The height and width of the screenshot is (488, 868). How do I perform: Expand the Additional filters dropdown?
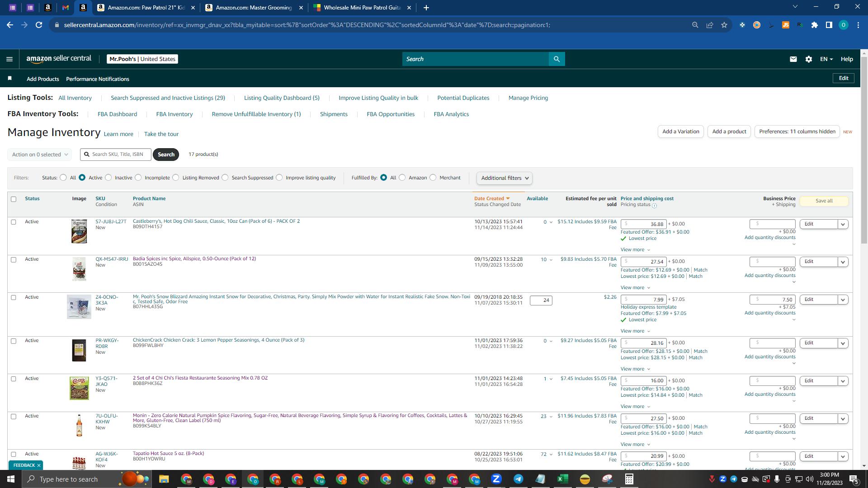[504, 178]
